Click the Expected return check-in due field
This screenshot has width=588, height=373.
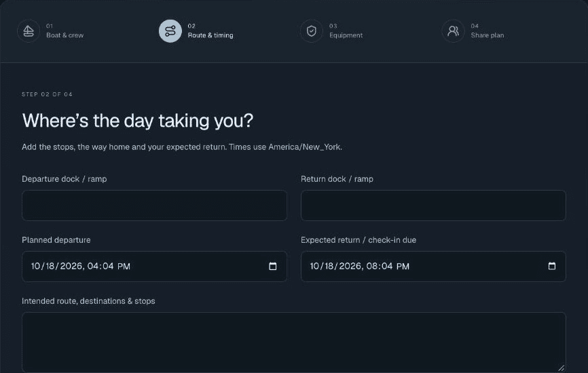433,267
